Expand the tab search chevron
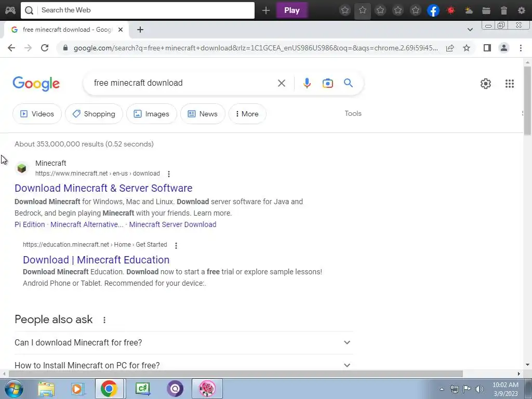 coord(470,30)
